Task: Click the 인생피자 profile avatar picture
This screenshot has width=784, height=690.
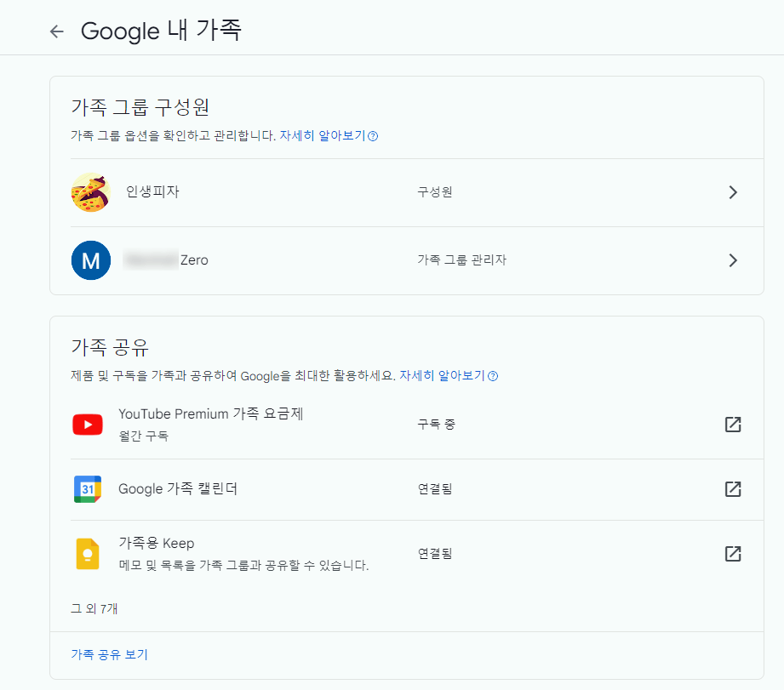Action: coord(90,192)
